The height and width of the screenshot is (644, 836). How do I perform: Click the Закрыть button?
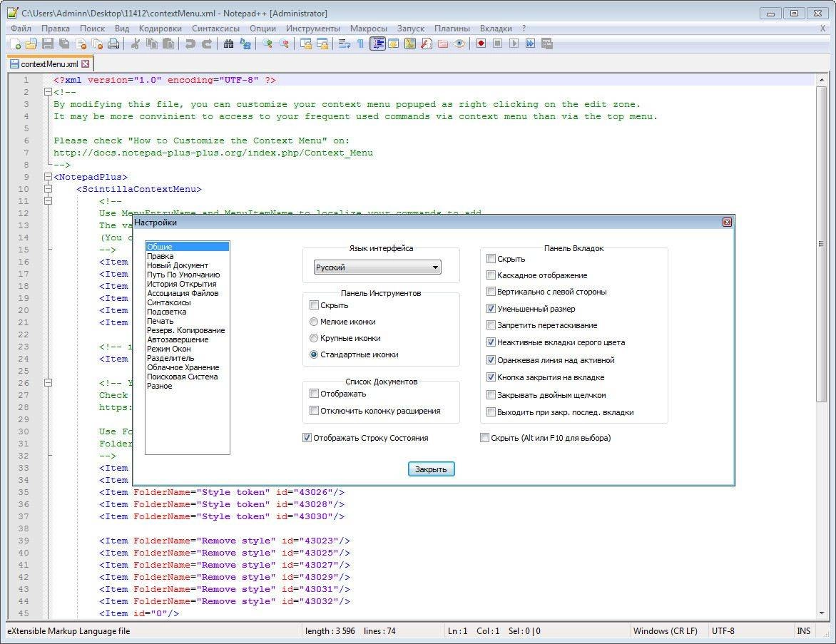tap(431, 469)
